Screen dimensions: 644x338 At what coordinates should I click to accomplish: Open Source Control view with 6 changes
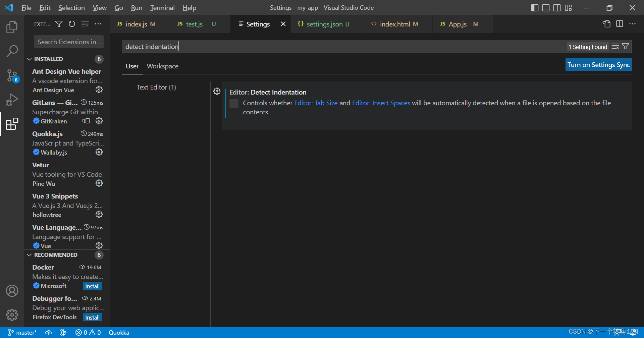(12, 76)
